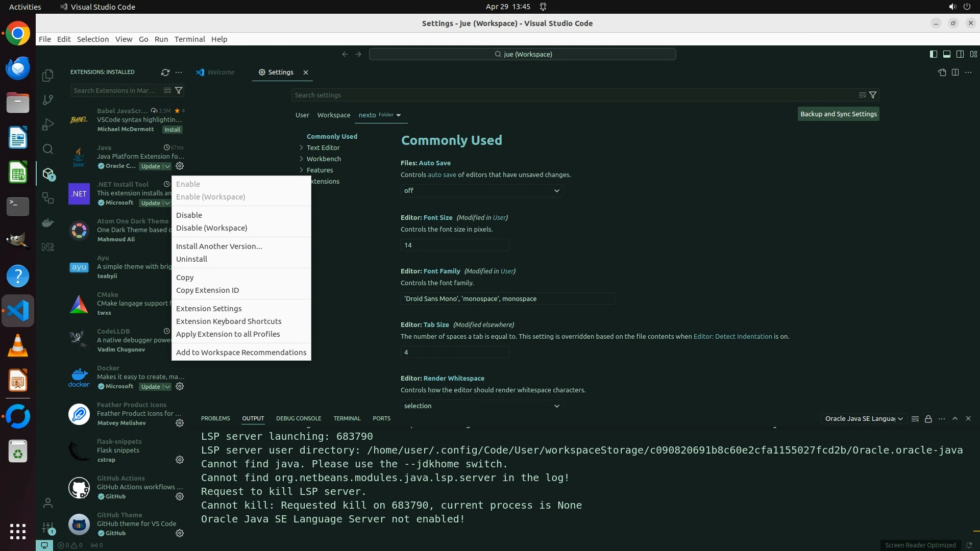
Task: Expand the Text Editor settings category
Action: tap(323, 148)
